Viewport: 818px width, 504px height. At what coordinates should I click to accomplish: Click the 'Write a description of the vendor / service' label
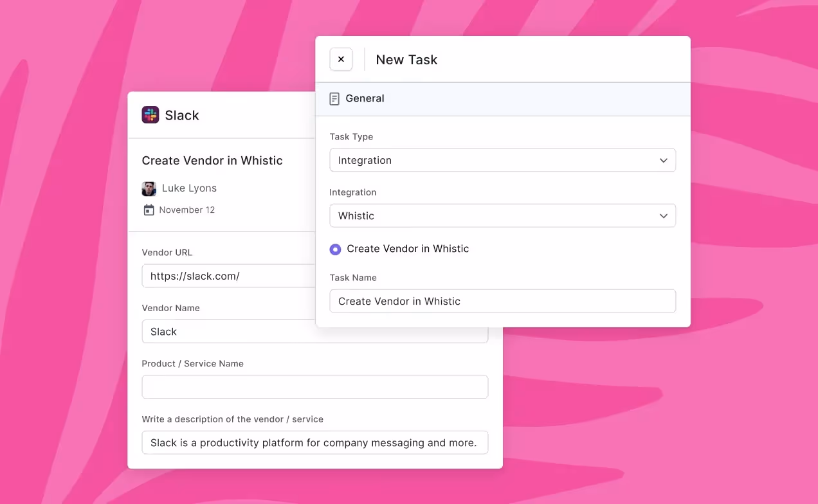pyautogui.click(x=233, y=419)
